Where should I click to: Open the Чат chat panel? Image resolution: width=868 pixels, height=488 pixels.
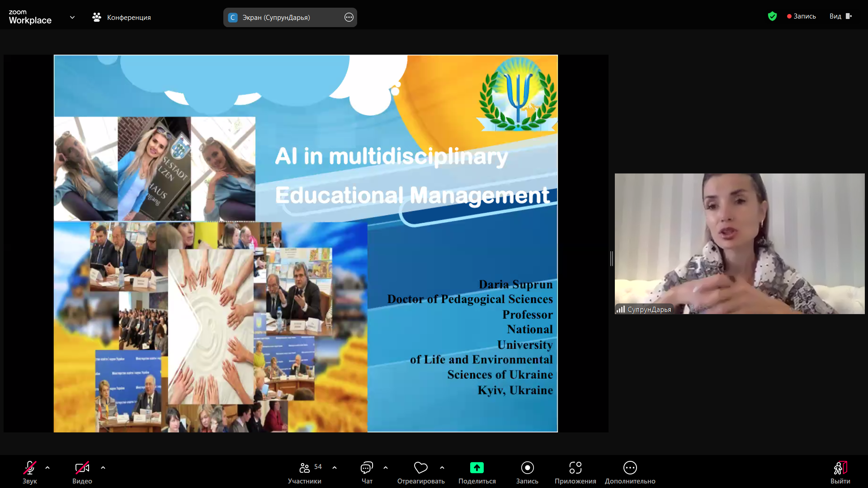(x=367, y=468)
